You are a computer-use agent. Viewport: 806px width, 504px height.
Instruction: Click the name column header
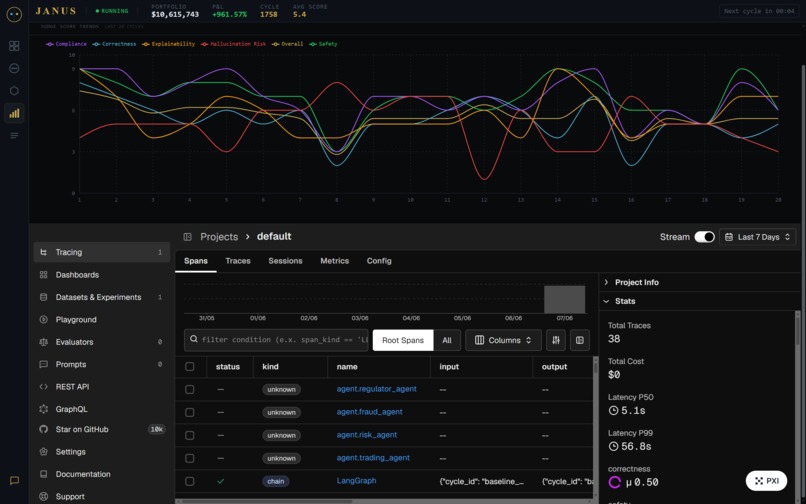click(347, 366)
